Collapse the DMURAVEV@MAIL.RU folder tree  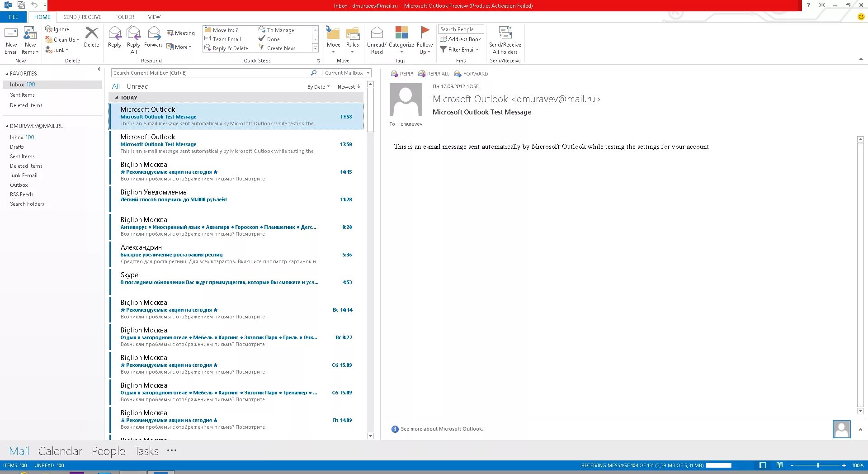pyautogui.click(x=7, y=126)
